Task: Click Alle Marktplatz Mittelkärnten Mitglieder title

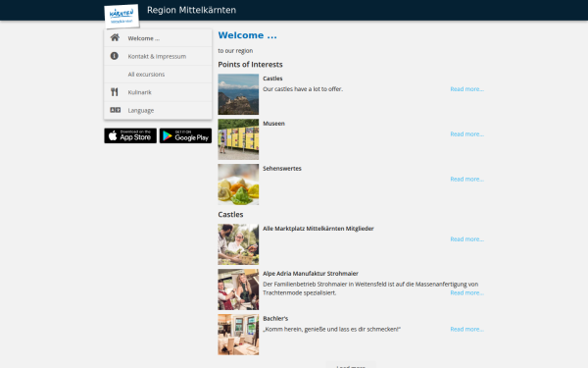Action: click(x=318, y=229)
